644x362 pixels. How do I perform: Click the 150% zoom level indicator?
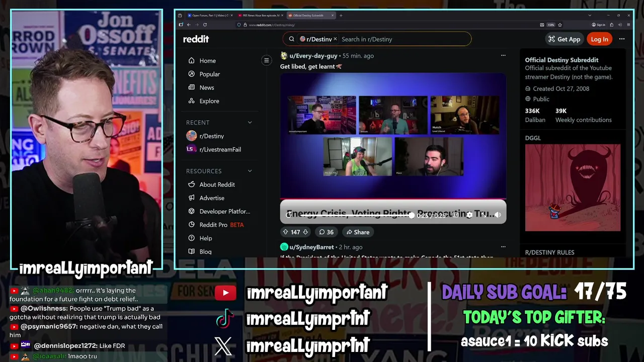(x=551, y=25)
